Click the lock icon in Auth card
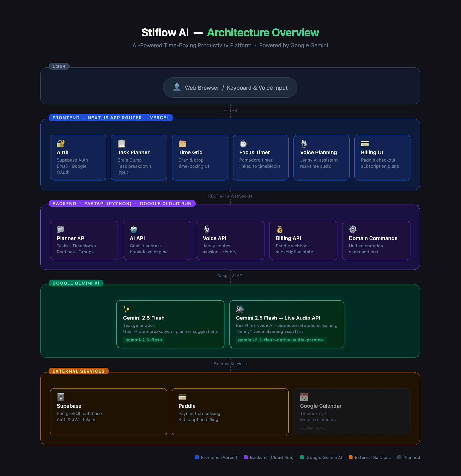 pyautogui.click(x=61, y=144)
